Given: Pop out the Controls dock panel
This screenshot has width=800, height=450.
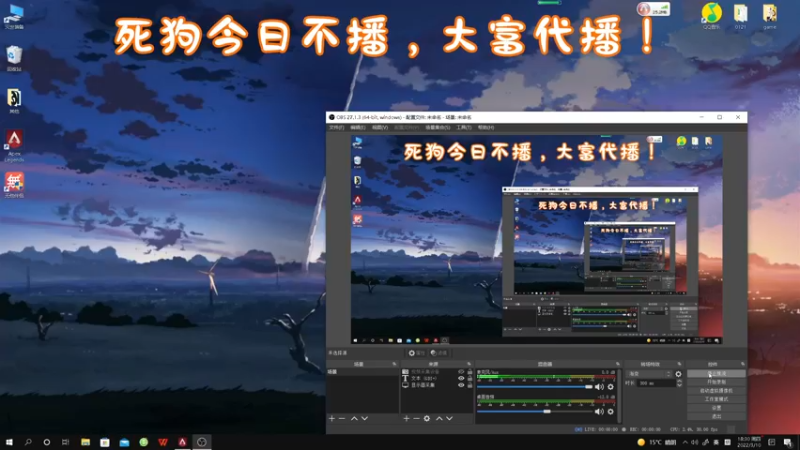Looking at the screenshot, I should [743, 364].
